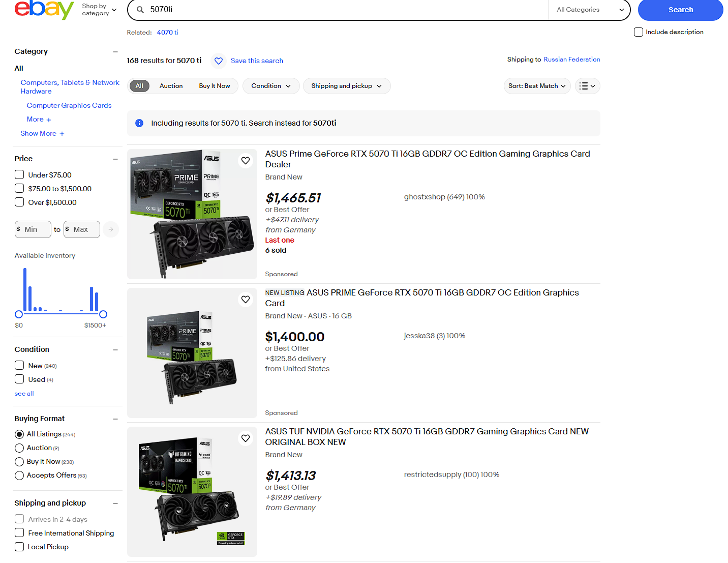The height and width of the screenshot is (563, 728).
Task: Open ASUS Prime $1,465.51 product thumbnail
Action: [x=192, y=214]
